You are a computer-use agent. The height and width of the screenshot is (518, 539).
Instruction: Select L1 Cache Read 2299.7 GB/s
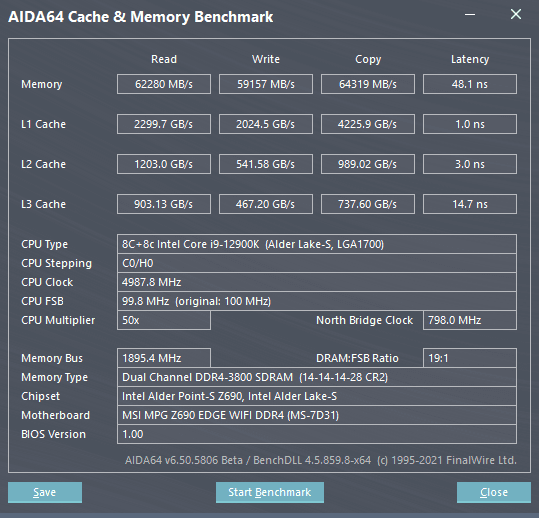[164, 124]
